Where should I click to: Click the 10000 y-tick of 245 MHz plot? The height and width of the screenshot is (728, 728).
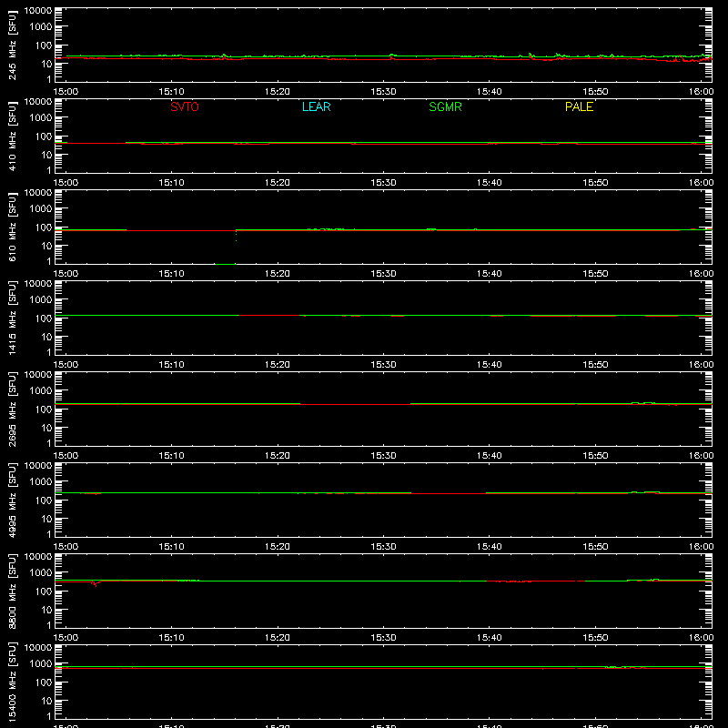pos(38,11)
